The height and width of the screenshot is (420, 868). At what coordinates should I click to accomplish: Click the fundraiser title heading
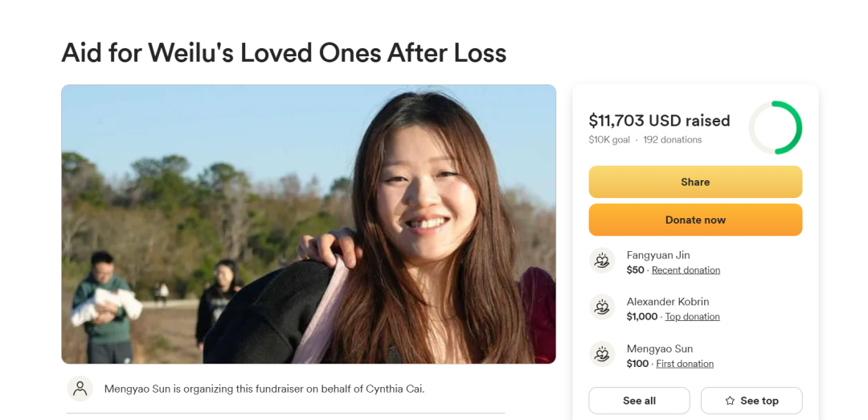click(x=284, y=53)
